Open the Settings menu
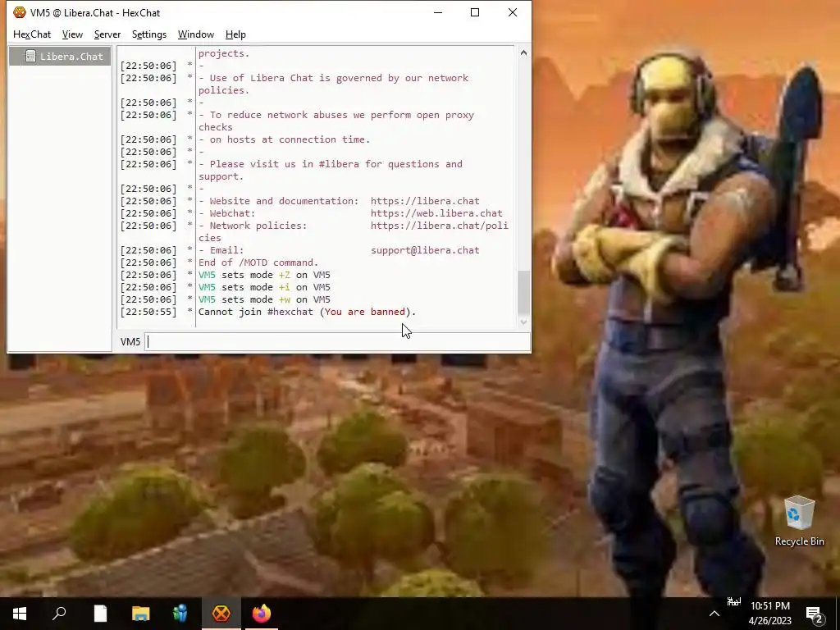840x630 pixels. point(149,34)
